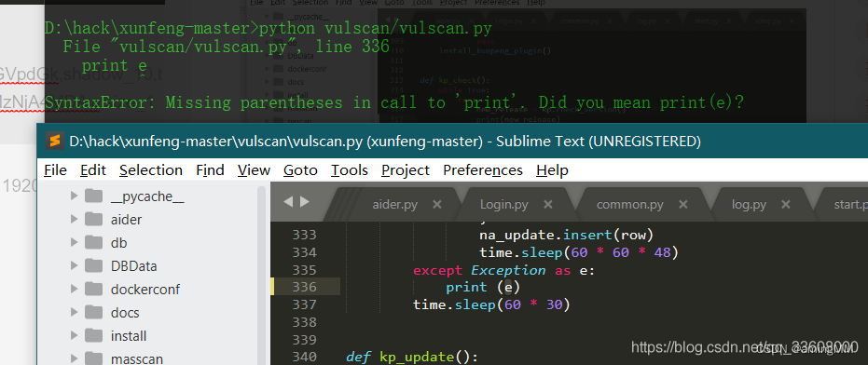This screenshot has height=365, width=868.
Task: Open the Preferences menu
Action: (483, 169)
